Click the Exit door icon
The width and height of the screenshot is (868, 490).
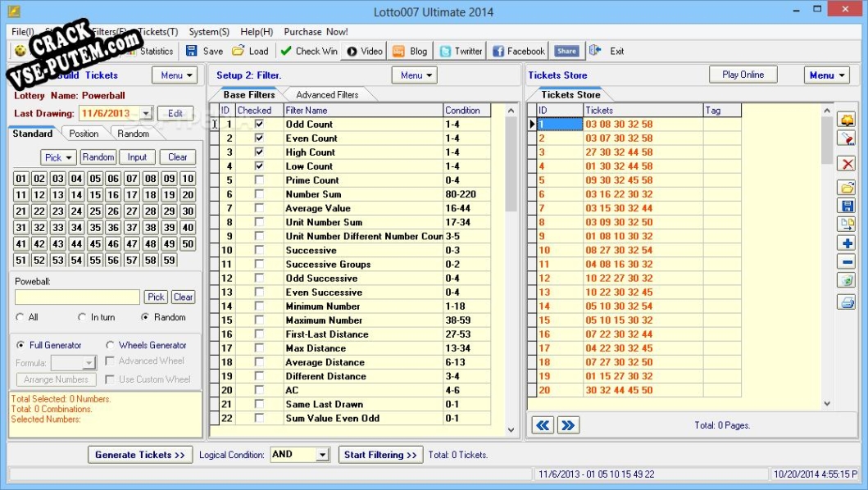(x=595, y=50)
